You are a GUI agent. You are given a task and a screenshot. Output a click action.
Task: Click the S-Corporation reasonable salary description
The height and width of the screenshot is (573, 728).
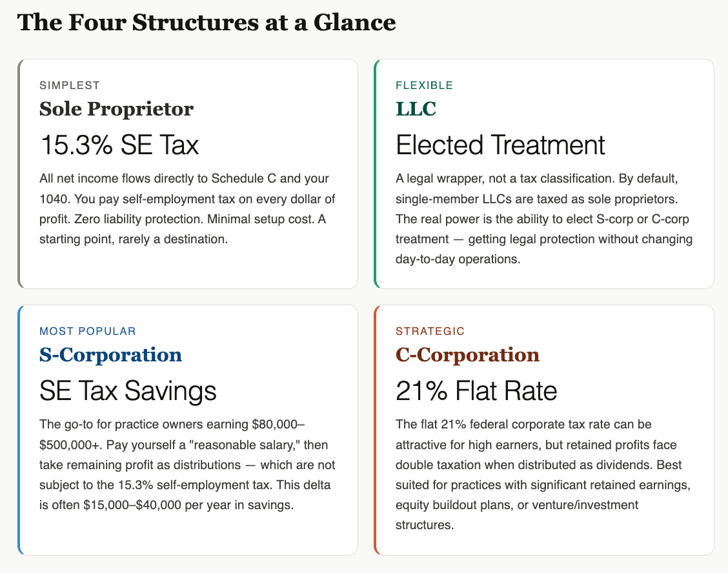click(187, 465)
